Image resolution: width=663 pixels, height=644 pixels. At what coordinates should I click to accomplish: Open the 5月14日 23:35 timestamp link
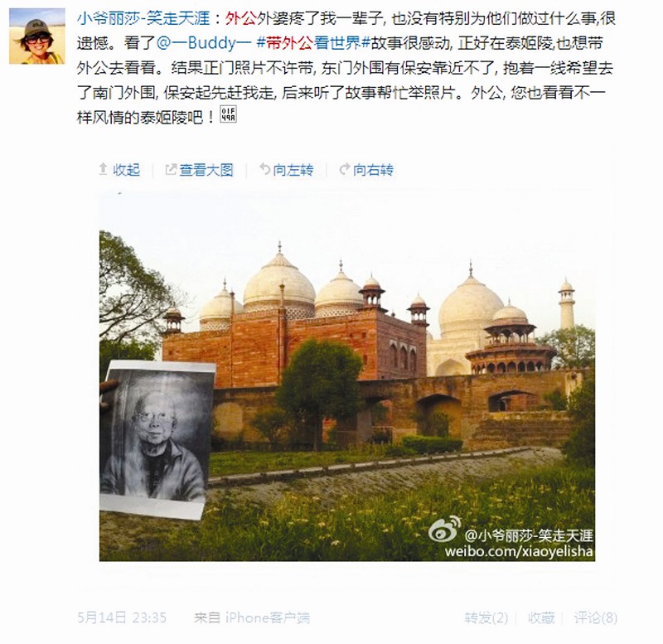(121, 617)
